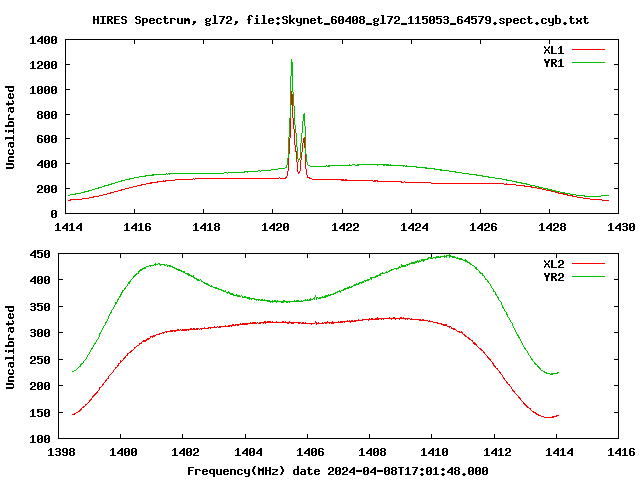Screen dimensions: 640x480
Task: Click the 150 y-axis tick label, bottom plot
Action: tap(40, 413)
